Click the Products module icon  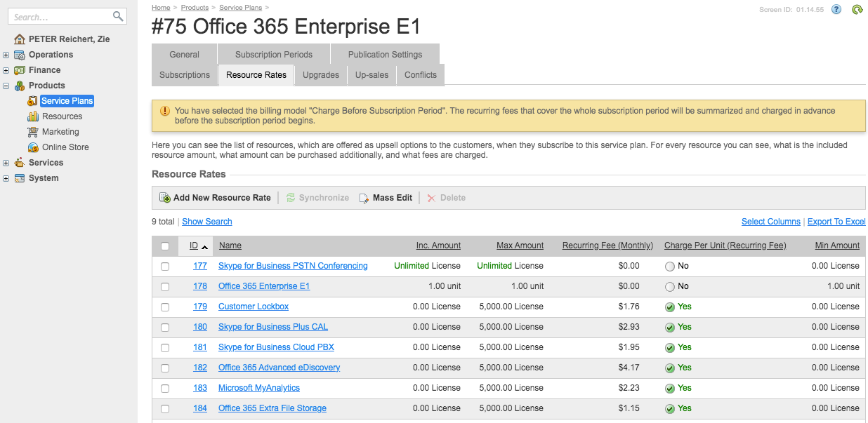click(x=20, y=86)
